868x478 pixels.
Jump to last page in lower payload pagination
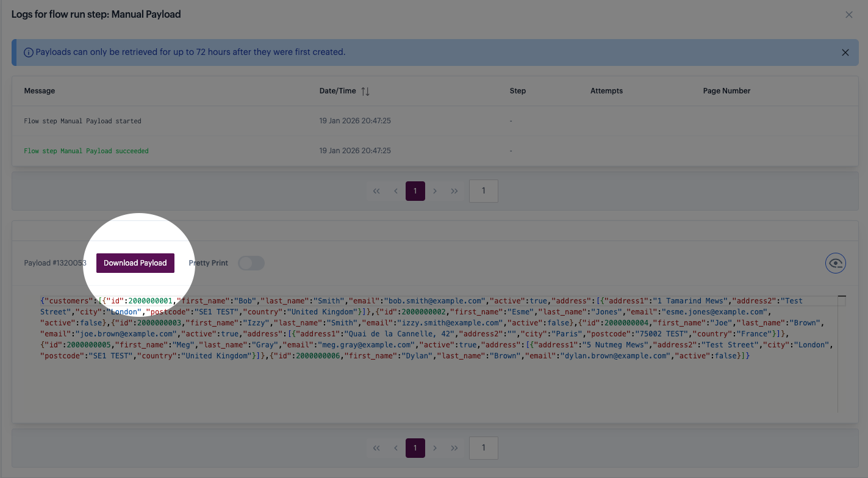pos(454,447)
